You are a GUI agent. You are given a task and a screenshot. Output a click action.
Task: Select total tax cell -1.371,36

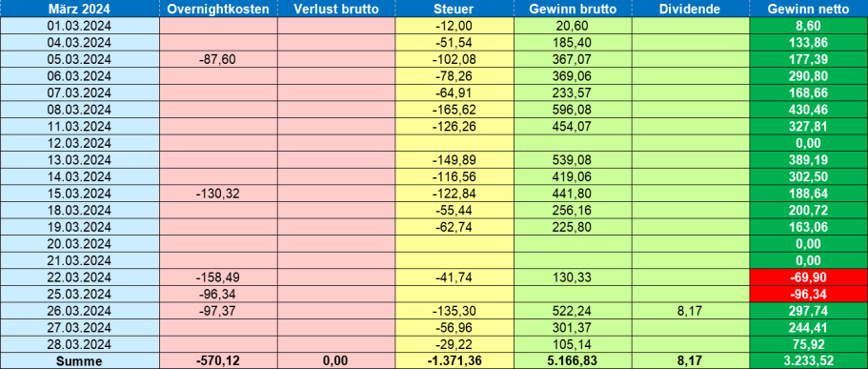point(454,360)
